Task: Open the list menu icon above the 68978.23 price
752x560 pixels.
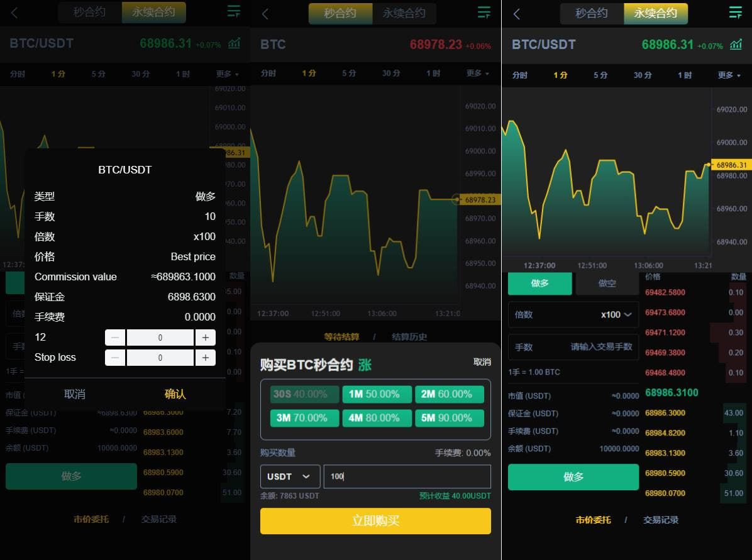Action: 484,13
